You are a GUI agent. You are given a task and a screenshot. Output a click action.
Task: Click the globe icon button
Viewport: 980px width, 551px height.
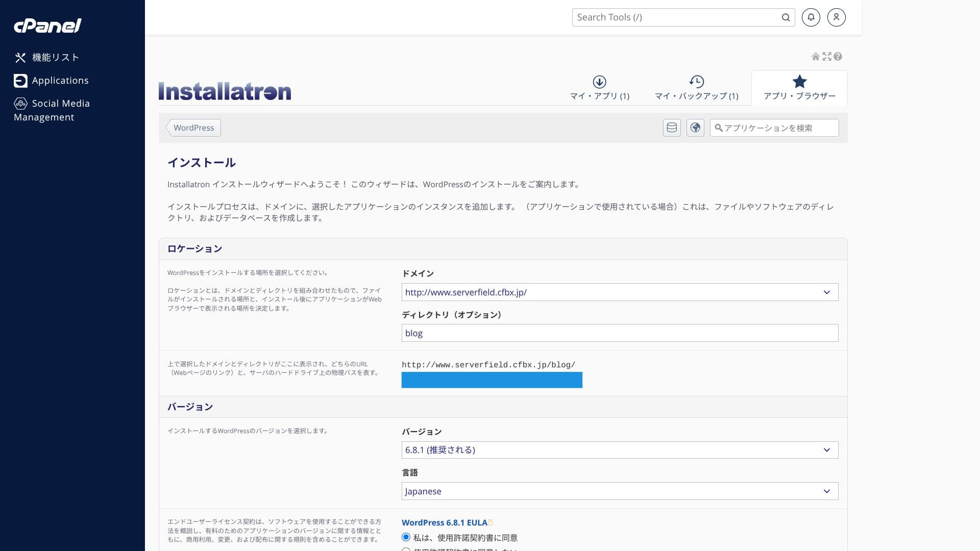click(695, 128)
